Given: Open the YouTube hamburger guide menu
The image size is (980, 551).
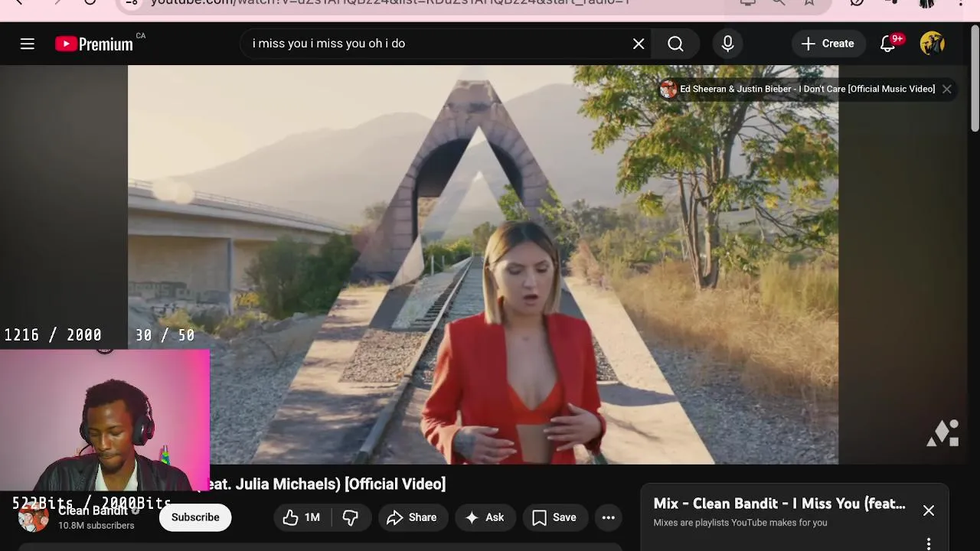Looking at the screenshot, I should click(x=28, y=44).
